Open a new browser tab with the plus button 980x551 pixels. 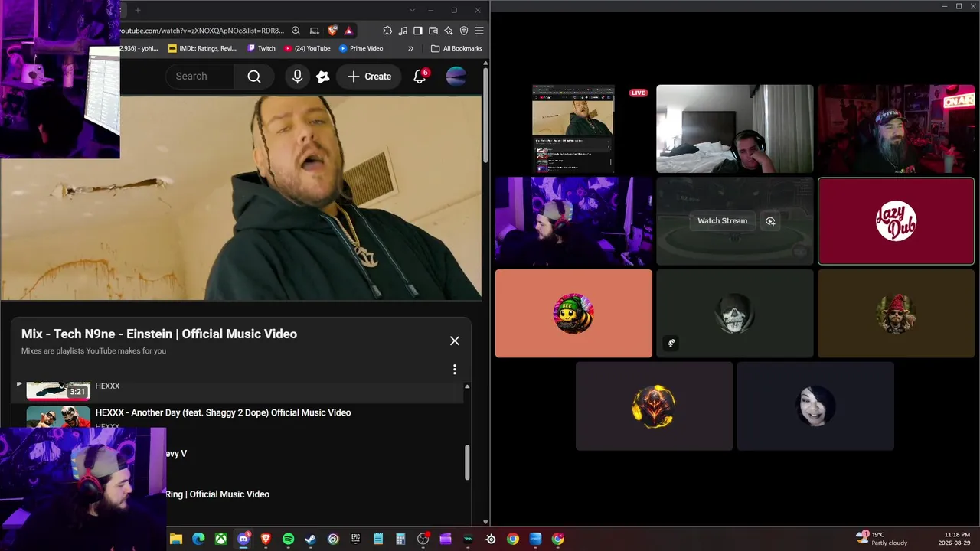click(x=138, y=10)
